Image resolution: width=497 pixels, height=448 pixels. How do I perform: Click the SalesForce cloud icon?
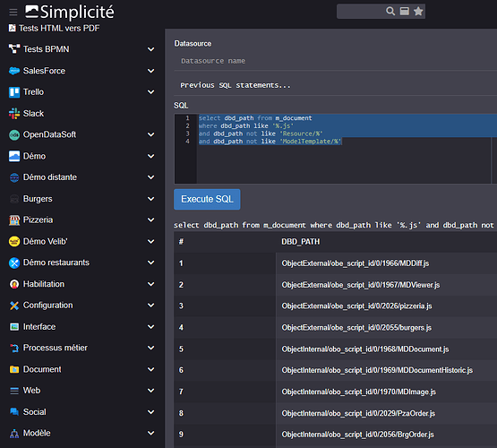tap(14, 71)
